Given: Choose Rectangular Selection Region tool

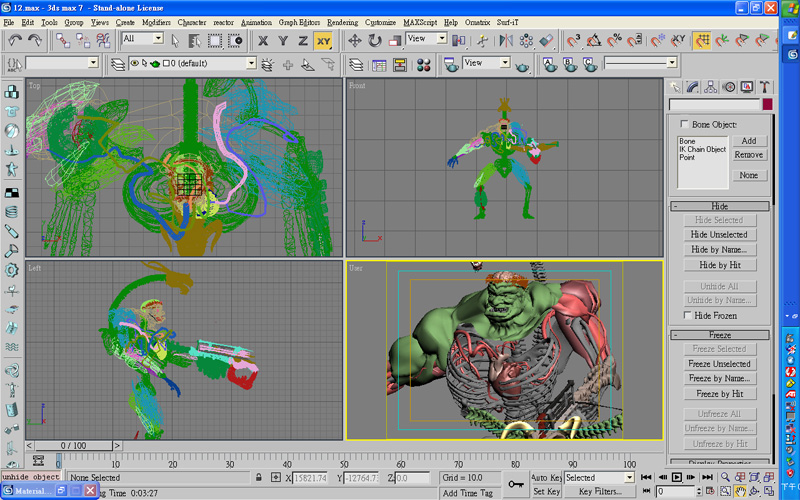Looking at the screenshot, I should coord(215,40).
